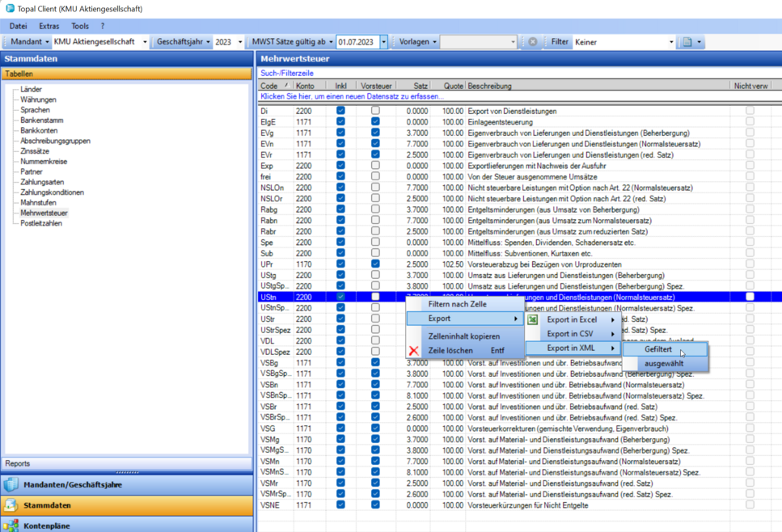This screenshot has height=532, width=782.
Task: Open the Geschäftsjahr year dropdown
Action: pyautogui.click(x=240, y=42)
